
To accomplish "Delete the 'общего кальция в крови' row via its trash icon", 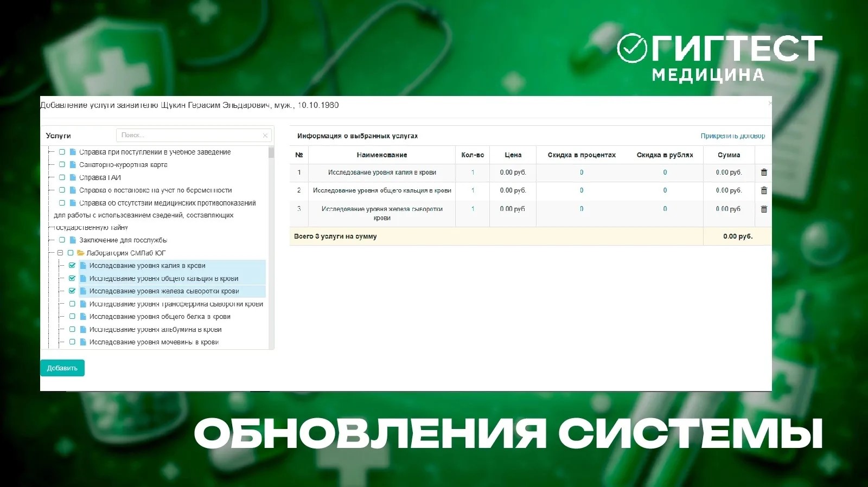I will pyautogui.click(x=764, y=190).
